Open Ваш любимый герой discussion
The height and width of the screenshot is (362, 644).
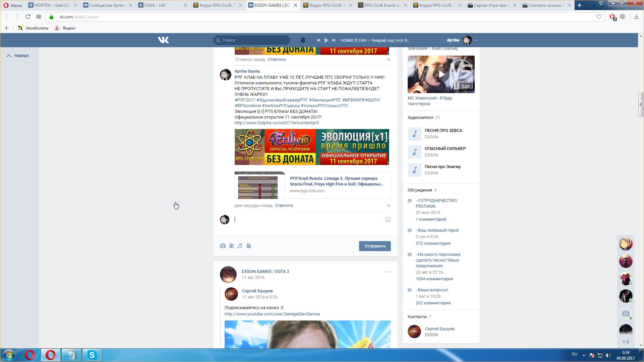(437, 230)
